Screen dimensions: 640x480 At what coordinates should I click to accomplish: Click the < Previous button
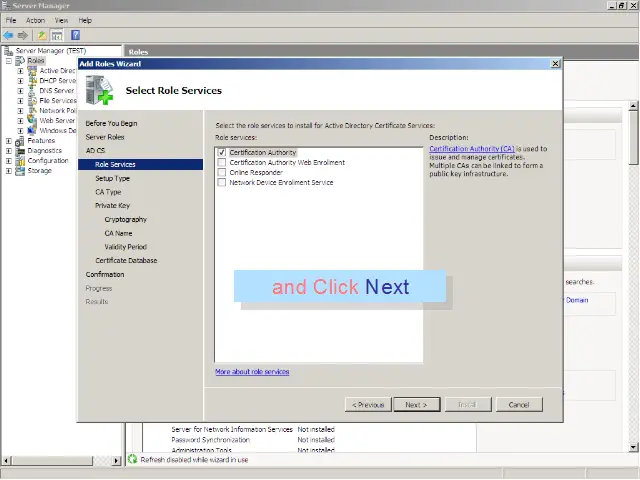[x=368, y=404]
